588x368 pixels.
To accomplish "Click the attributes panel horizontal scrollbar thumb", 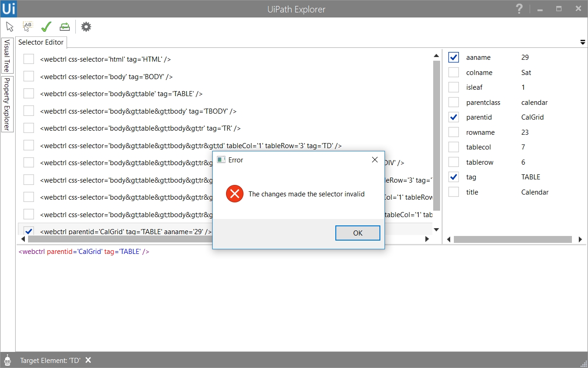I will [x=513, y=239].
